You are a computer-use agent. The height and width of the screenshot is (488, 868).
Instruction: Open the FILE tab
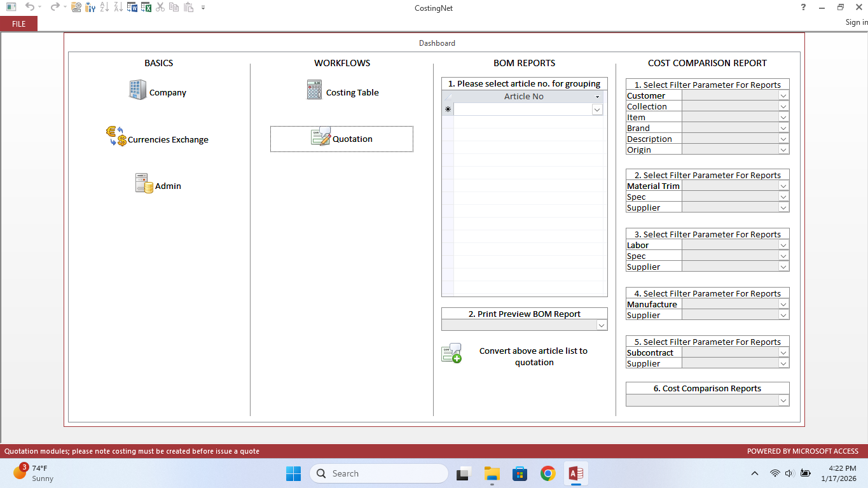pos(19,24)
